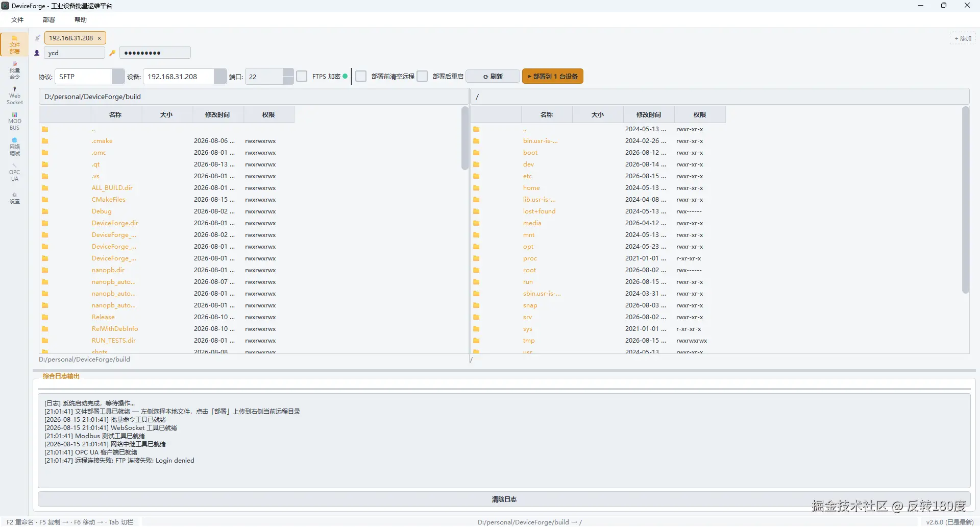This screenshot has height=527, width=980.
Task: Open the 文件部署 sidebar panel
Action: point(14,45)
